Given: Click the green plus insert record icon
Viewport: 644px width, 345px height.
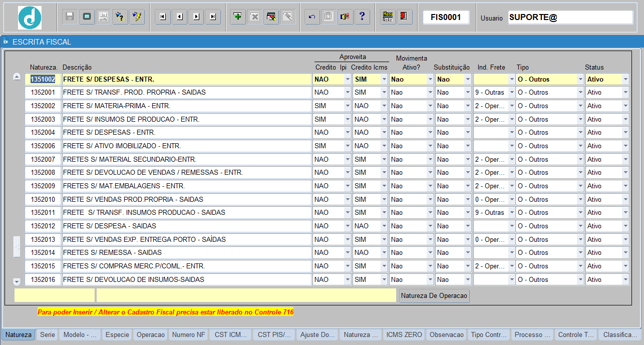Looking at the screenshot, I should click(238, 17).
